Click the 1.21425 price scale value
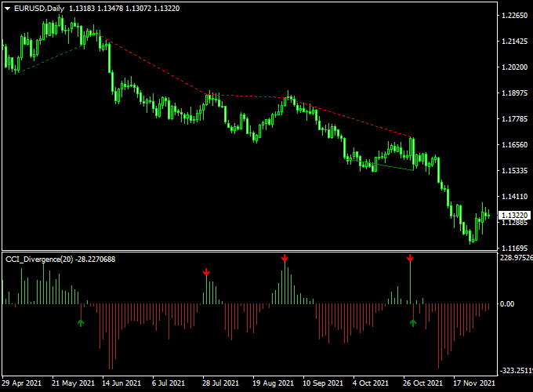This screenshot has width=533, height=392. 515,42
